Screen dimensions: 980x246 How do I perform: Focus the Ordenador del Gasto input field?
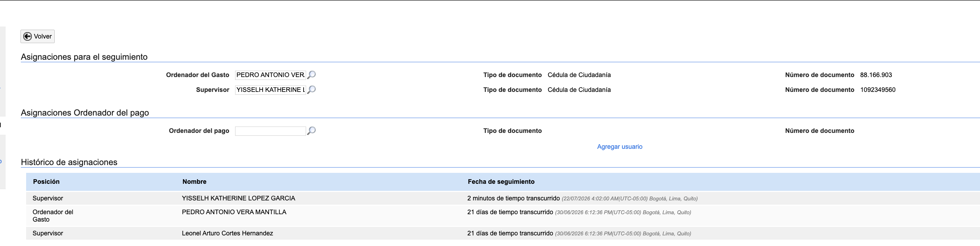(x=270, y=75)
